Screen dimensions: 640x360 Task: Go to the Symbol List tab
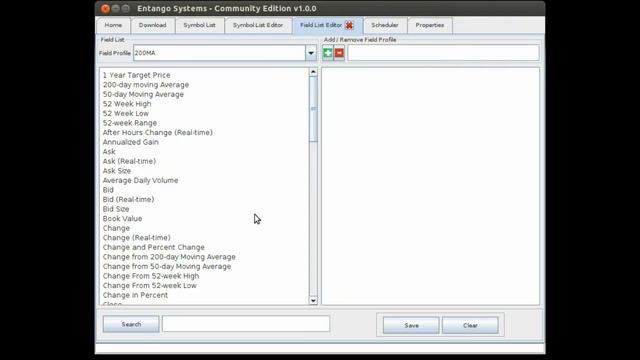tap(200, 25)
